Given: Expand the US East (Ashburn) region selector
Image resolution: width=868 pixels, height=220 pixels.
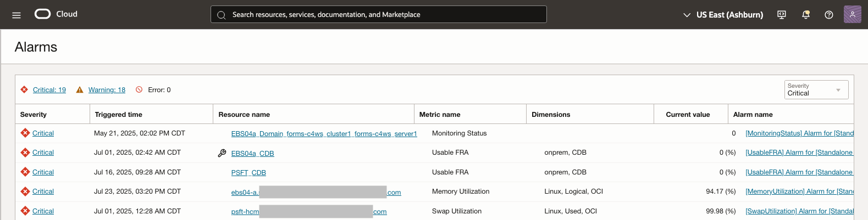Looking at the screenshot, I should [x=723, y=15].
